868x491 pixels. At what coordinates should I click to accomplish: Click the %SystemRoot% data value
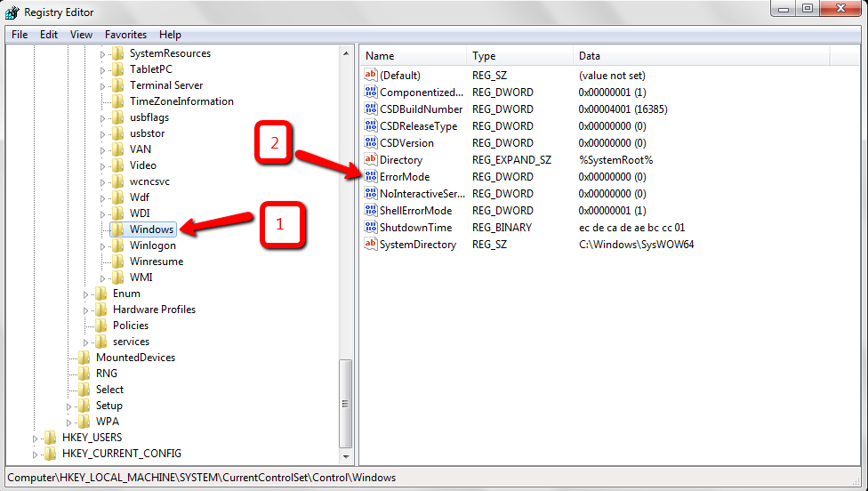[x=615, y=160]
